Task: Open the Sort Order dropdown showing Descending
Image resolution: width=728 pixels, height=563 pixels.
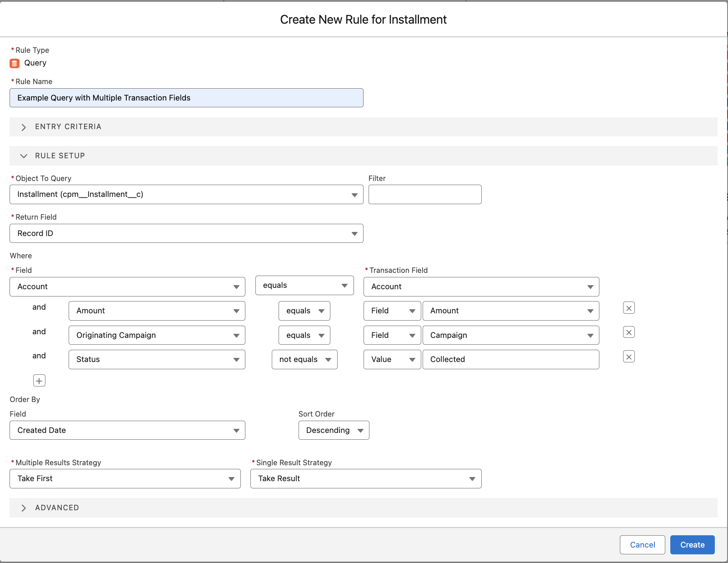Action: tap(360, 430)
